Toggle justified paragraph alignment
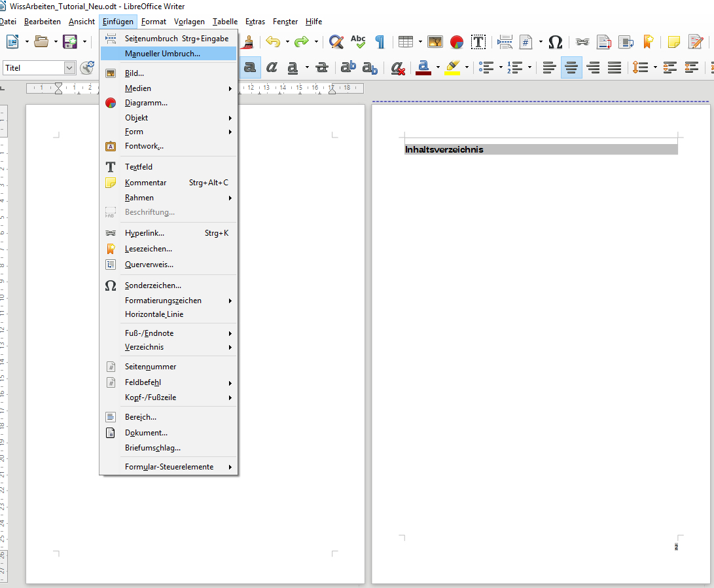 (615, 68)
